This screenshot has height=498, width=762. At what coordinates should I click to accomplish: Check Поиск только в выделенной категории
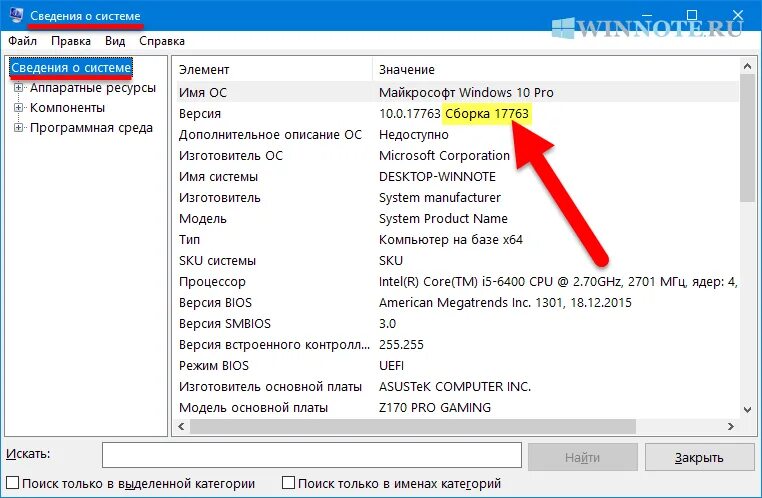(x=13, y=482)
